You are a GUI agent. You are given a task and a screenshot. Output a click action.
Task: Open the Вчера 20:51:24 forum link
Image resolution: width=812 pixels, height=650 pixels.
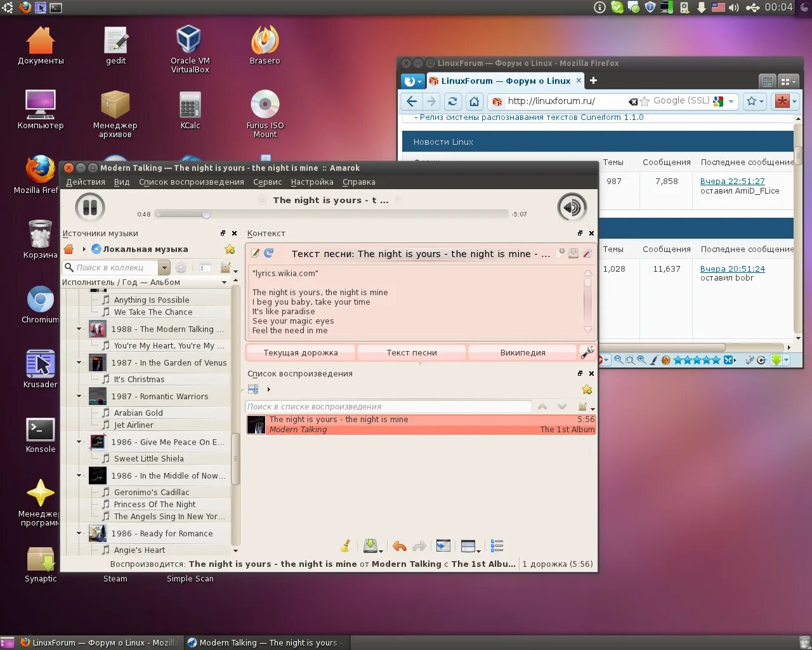point(733,269)
